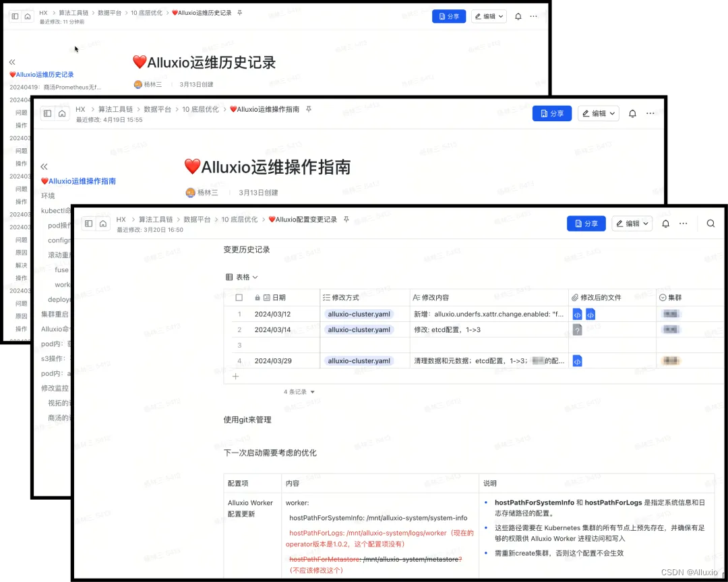Screen dimensions: 728x582
Task: Click the 分享 button in the 历史记录 window
Action: coord(449,16)
